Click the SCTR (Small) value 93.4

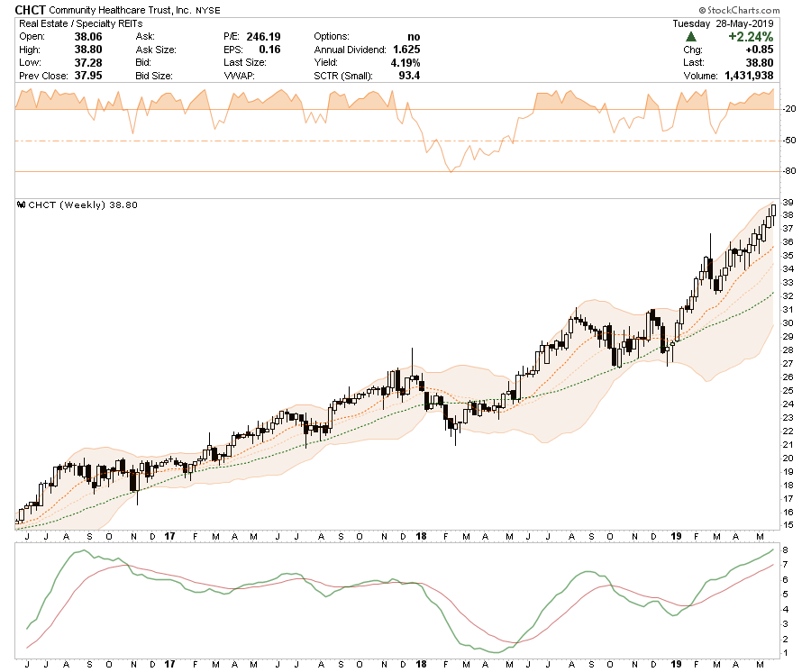tap(409, 76)
